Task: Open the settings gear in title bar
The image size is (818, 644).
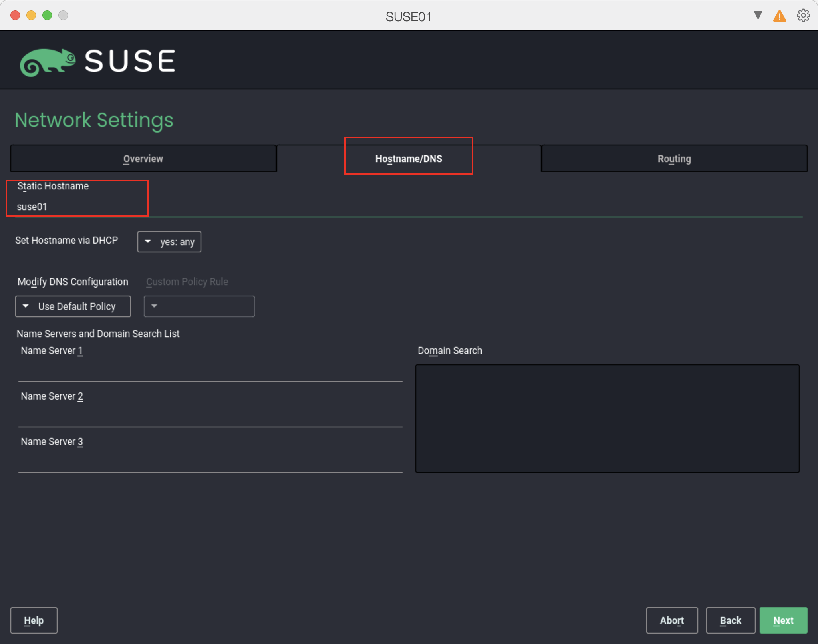Action: click(803, 16)
